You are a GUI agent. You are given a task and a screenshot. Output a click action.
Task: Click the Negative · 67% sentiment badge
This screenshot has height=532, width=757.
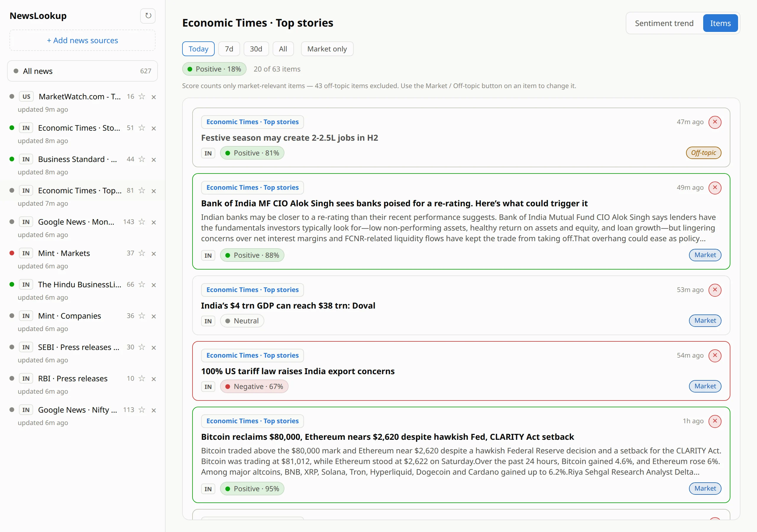pyautogui.click(x=254, y=386)
